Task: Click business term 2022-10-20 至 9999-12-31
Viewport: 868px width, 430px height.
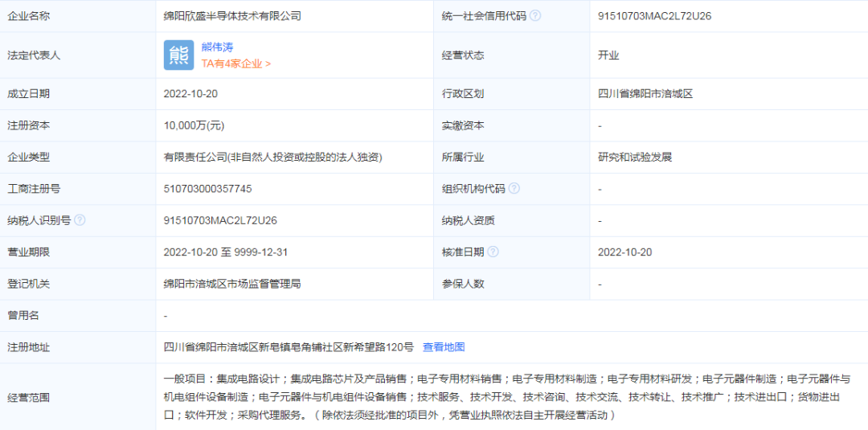Action: (x=226, y=252)
